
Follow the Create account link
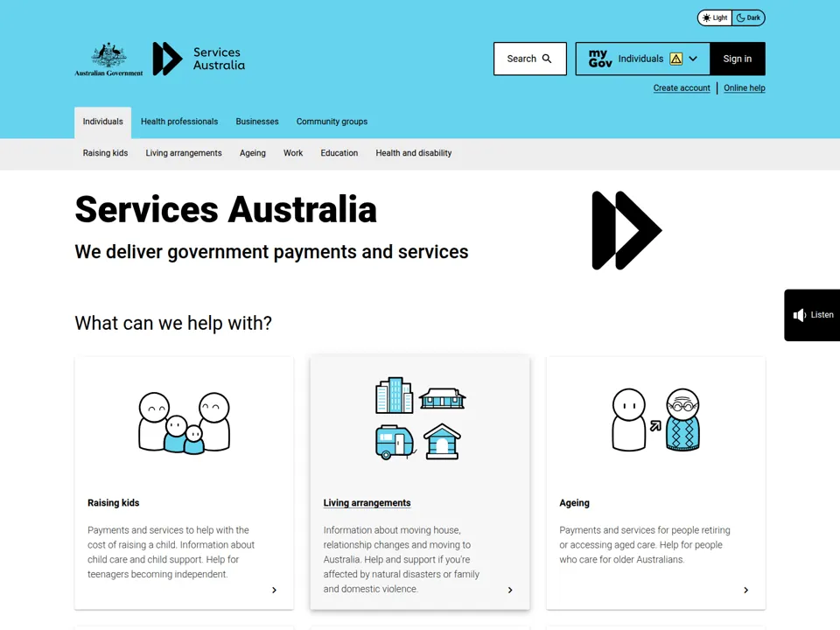682,87
